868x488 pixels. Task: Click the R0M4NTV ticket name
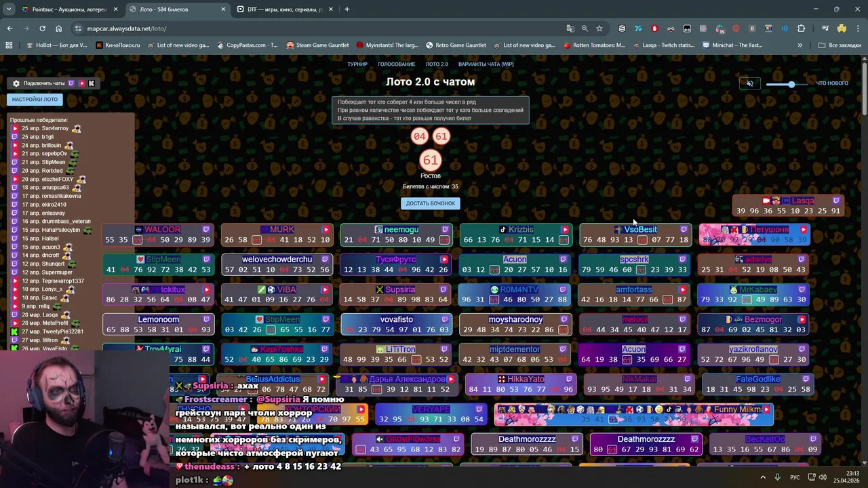pos(519,289)
